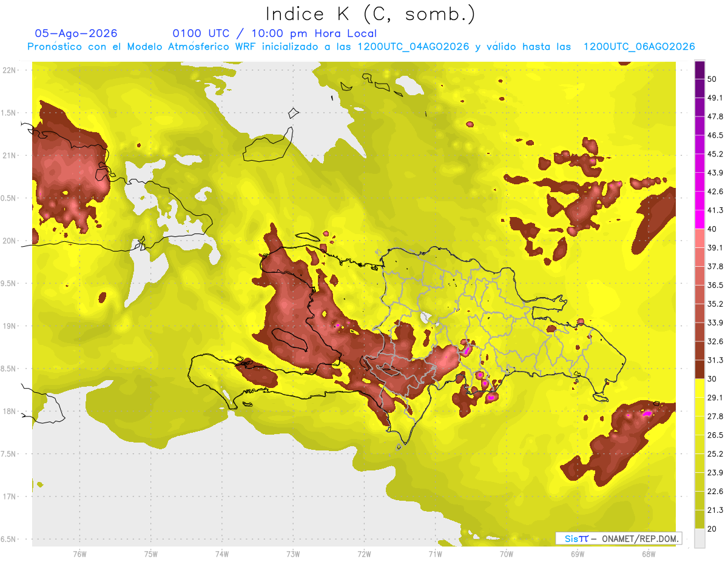Click the color scale value '33.9'
Viewport: 728px width, 562px height.
715,323
